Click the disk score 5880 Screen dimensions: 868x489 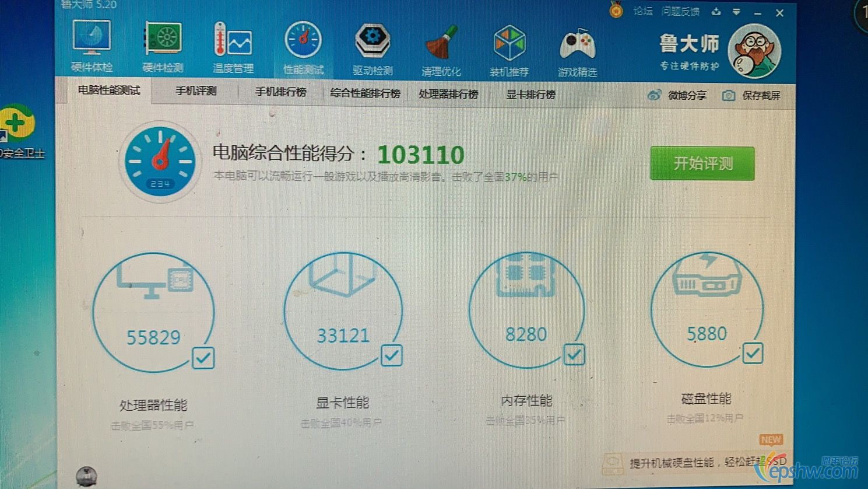click(707, 334)
